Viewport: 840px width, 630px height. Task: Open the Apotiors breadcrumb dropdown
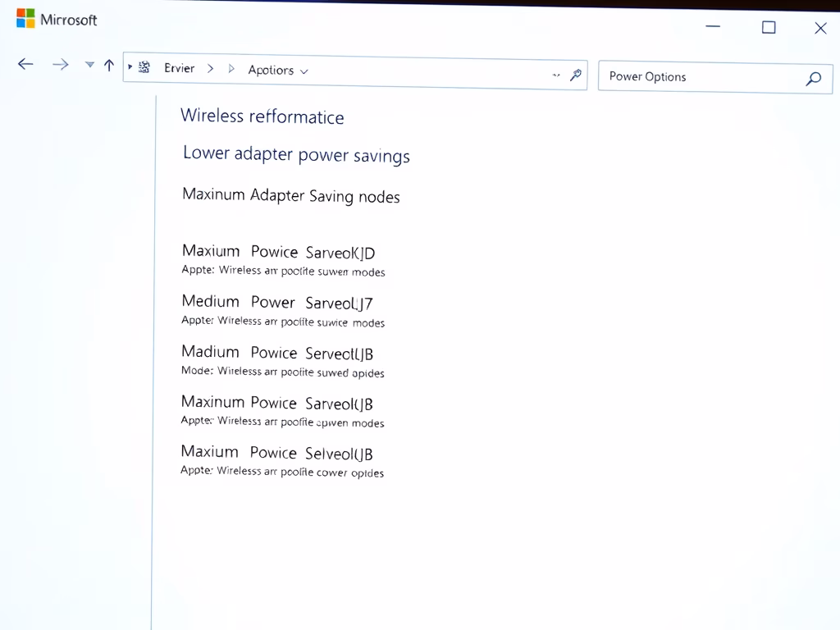[x=304, y=71]
